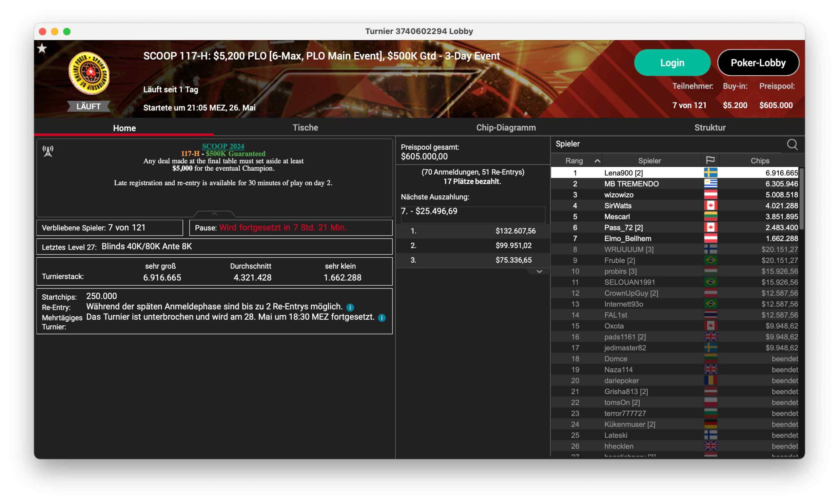Click Lena900's Sweden flag icon
Viewport: 839px width, 504px height.
(x=710, y=173)
